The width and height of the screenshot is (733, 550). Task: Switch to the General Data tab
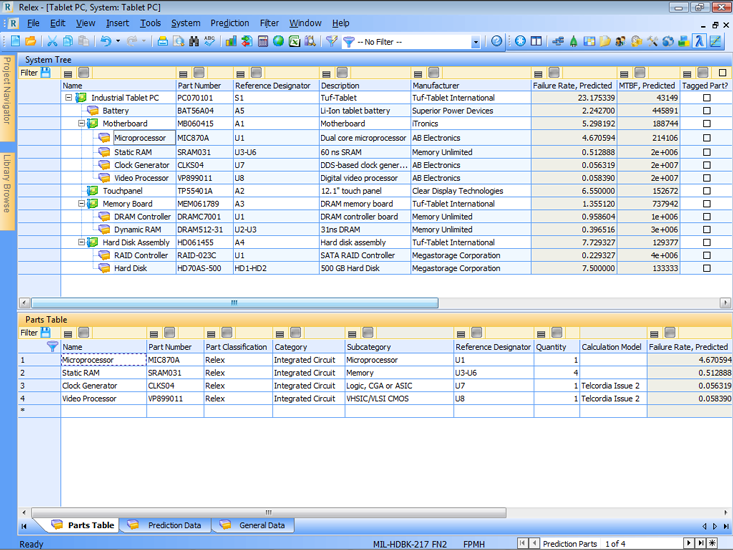click(254, 525)
